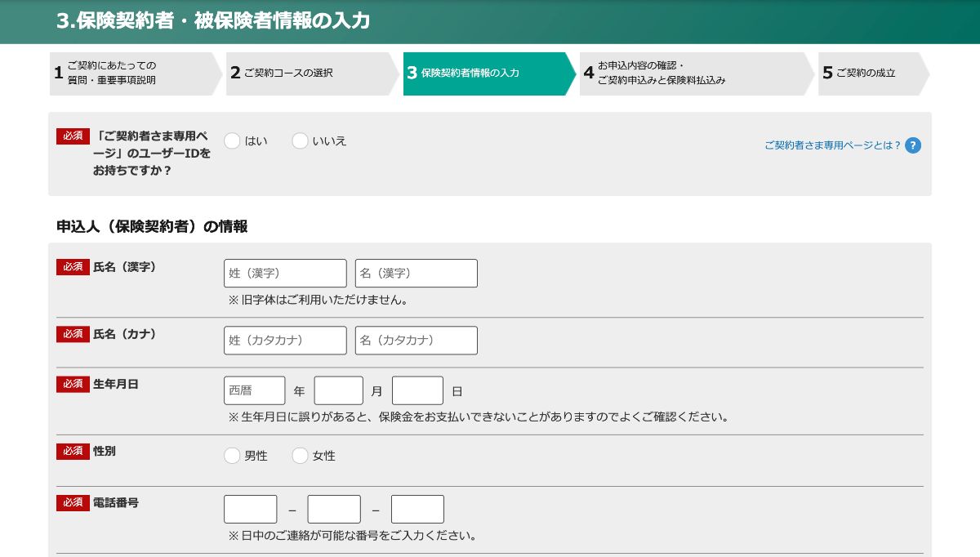Select いいえ for user ID question
Viewport: 980px width, 557px height.
click(300, 141)
